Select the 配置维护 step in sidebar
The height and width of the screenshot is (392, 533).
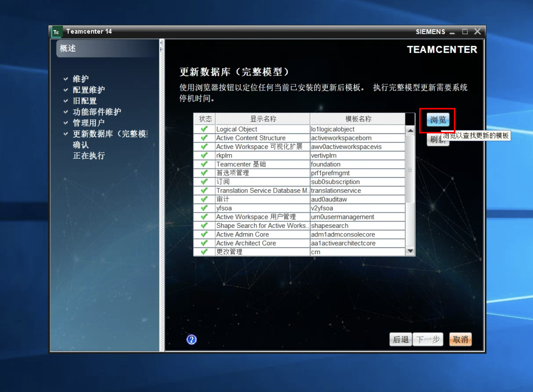click(x=89, y=90)
